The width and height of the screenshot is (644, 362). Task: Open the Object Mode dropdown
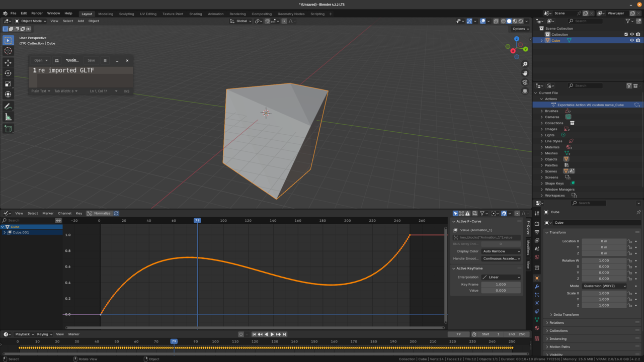[x=30, y=21]
